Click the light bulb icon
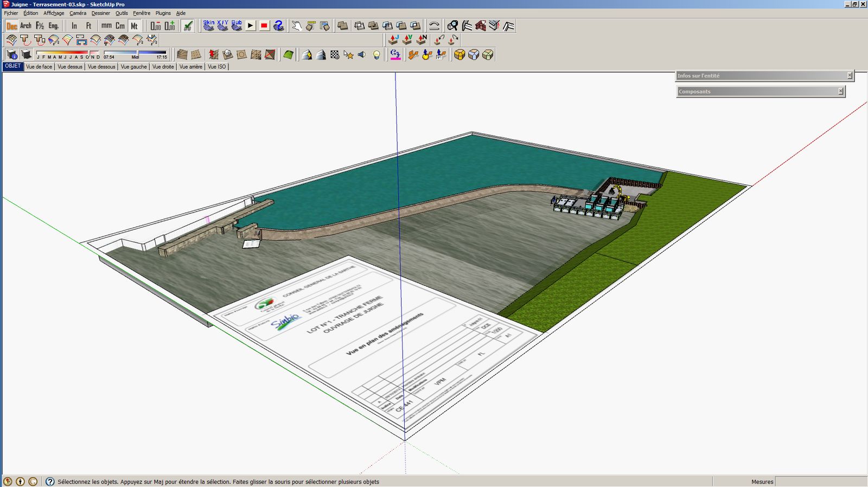The width and height of the screenshot is (868, 487). [377, 54]
